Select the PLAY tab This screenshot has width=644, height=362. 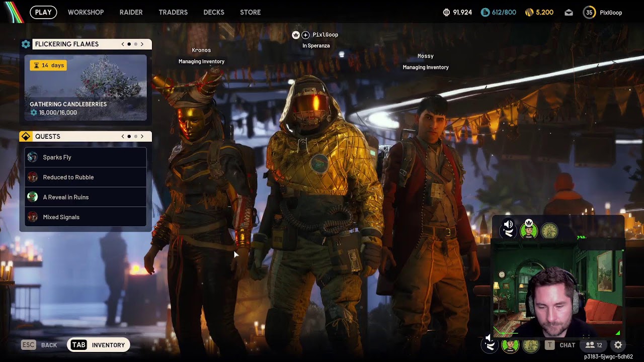pyautogui.click(x=43, y=12)
